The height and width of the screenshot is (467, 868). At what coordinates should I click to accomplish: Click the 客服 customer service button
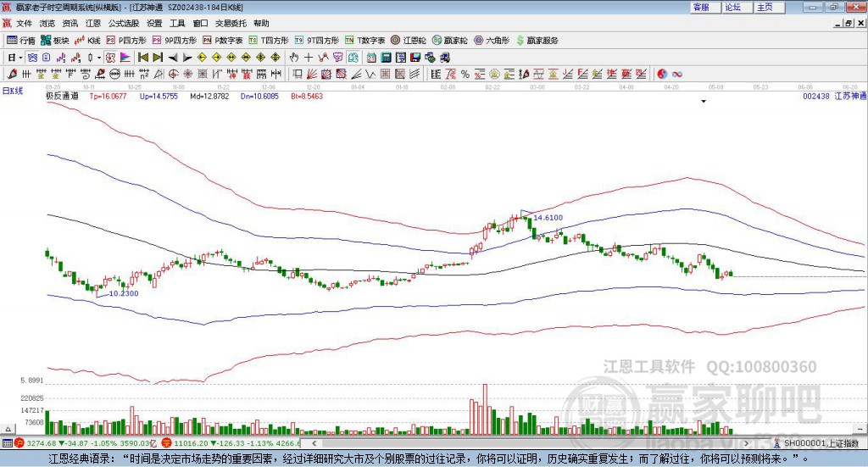pos(704,7)
